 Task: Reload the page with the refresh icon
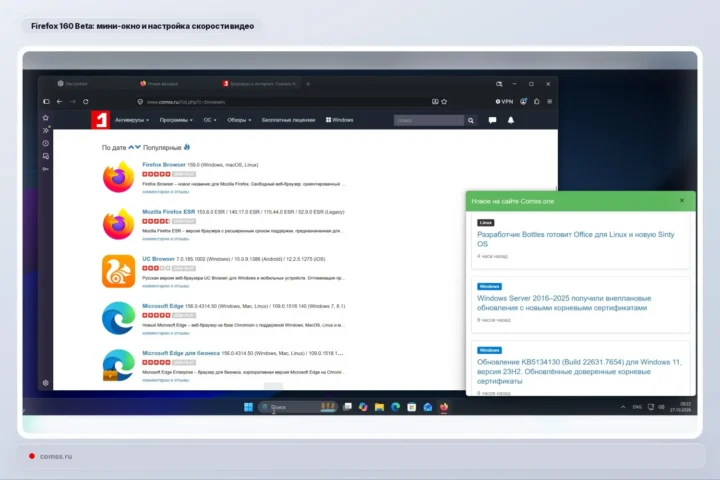coord(86,102)
